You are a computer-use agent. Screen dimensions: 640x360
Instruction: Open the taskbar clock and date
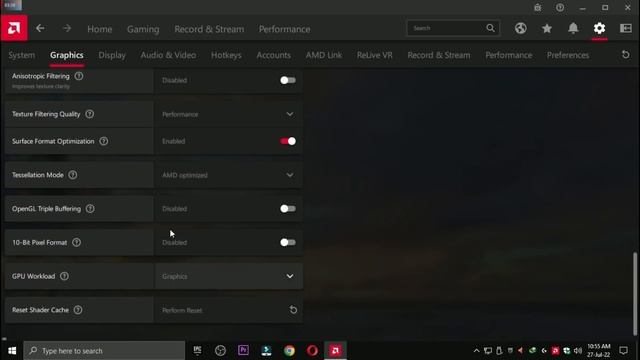point(599,351)
